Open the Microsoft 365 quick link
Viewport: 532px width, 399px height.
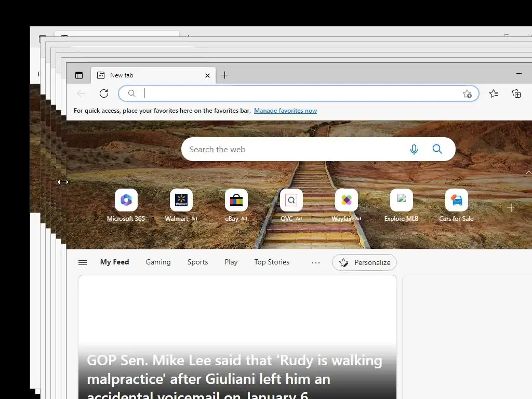tap(126, 206)
